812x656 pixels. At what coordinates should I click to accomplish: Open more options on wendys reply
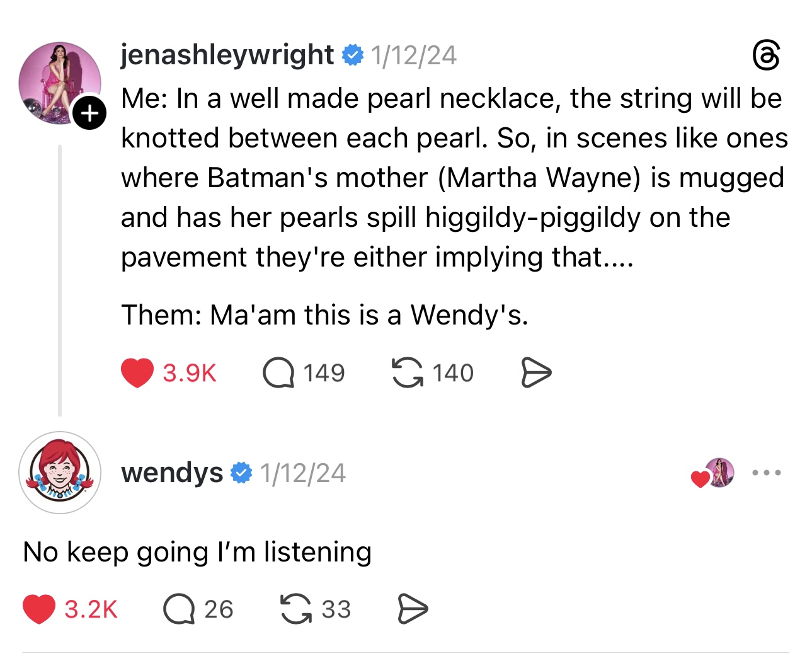pos(767,473)
